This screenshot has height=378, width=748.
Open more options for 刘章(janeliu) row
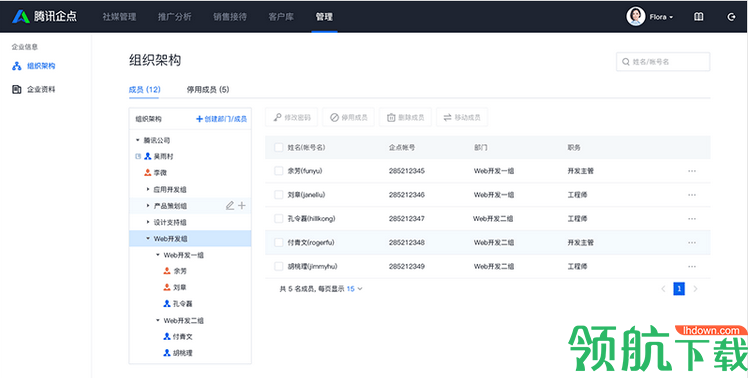[692, 195]
